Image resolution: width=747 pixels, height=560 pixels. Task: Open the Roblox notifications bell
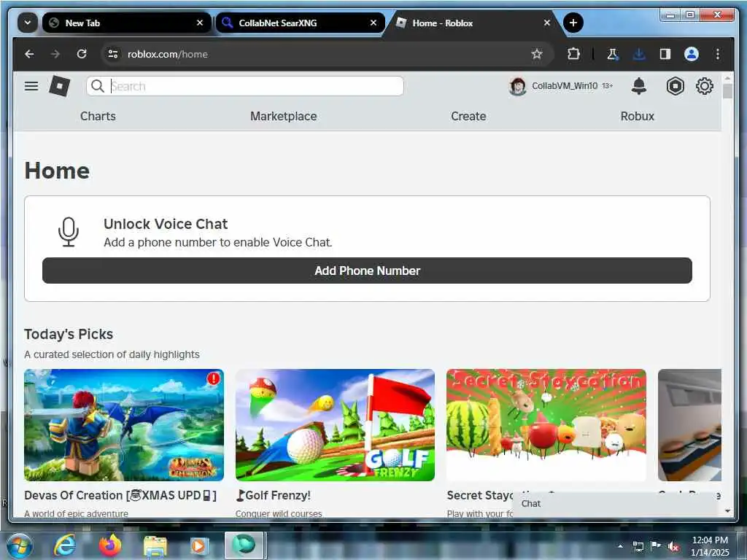point(639,86)
